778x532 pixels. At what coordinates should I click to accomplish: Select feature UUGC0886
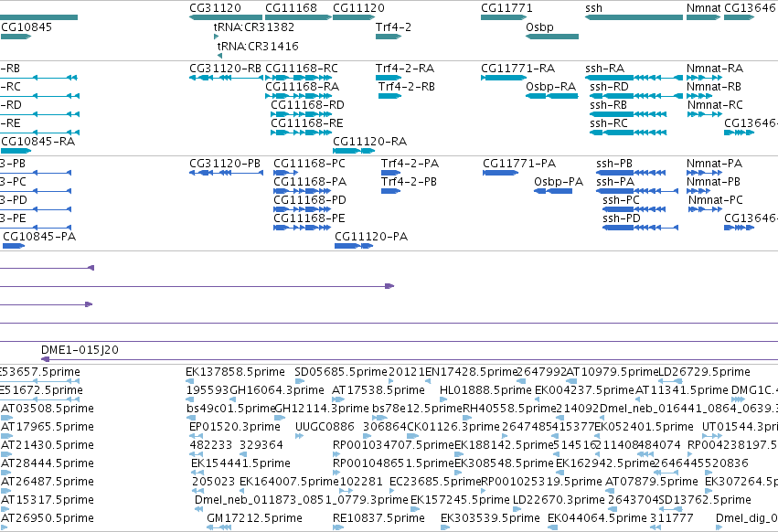(325, 427)
